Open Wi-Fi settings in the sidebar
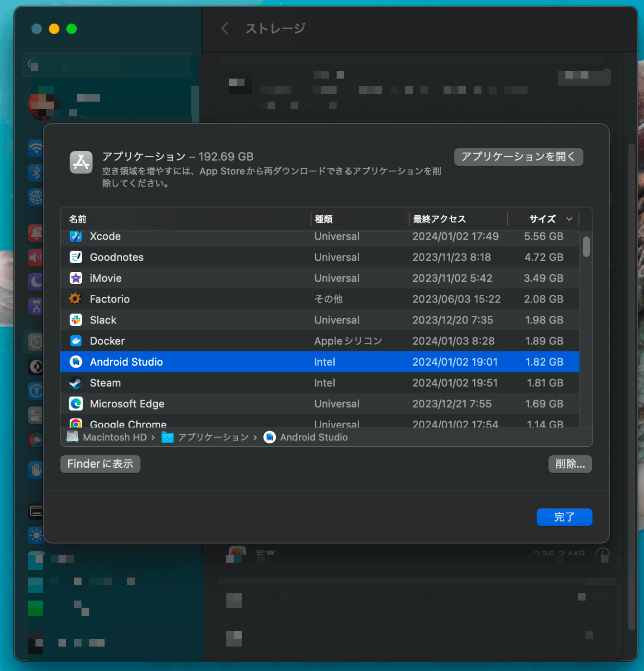 (35, 148)
